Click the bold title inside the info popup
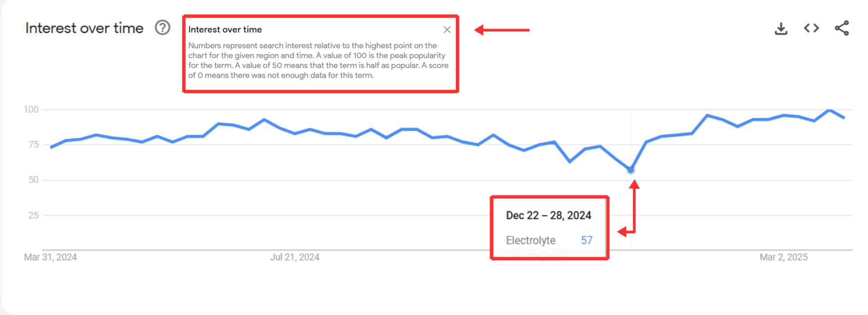The image size is (868, 315). pyautogui.click(x=225, y=30)
